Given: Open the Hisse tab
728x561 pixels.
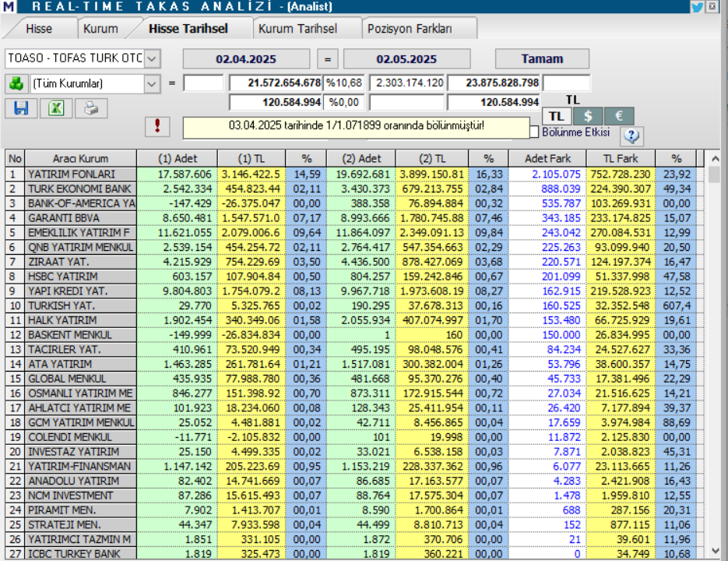Looking at the screenshot, I should click(x=39, y=28).
